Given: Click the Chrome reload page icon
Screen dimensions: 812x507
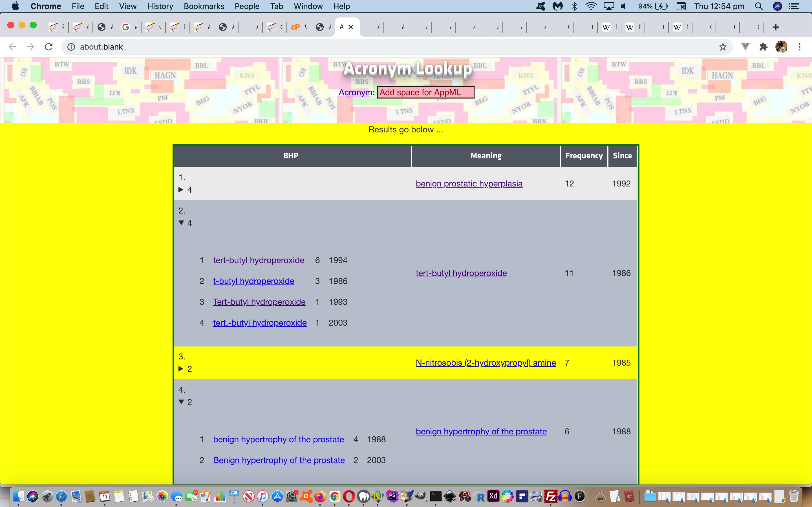Looking at the screenshot, I should coord(48,47).
